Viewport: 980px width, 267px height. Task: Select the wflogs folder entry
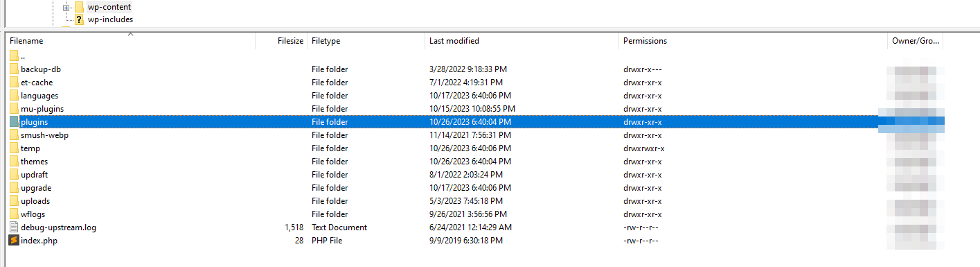(33, 214)
